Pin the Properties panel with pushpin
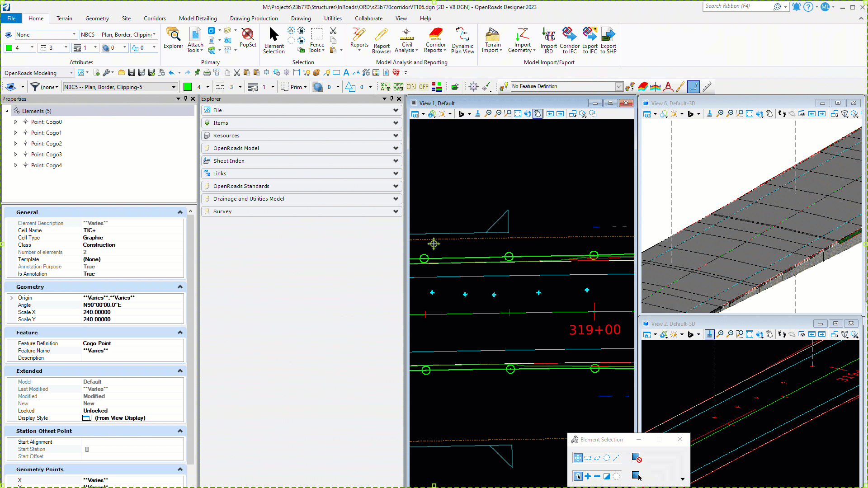This screenshot has height=488, width=868. 185,99
